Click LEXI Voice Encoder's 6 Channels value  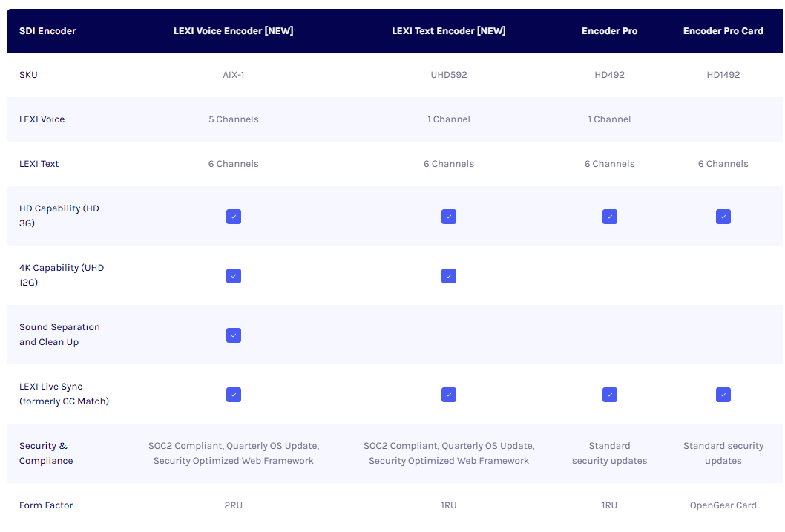pyautogui.click(x=233, y=164)
